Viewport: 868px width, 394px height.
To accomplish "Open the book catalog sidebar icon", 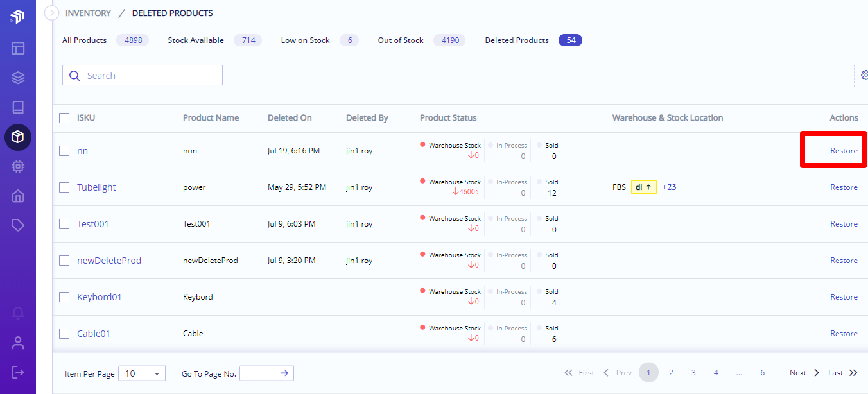I will [18, 107].
